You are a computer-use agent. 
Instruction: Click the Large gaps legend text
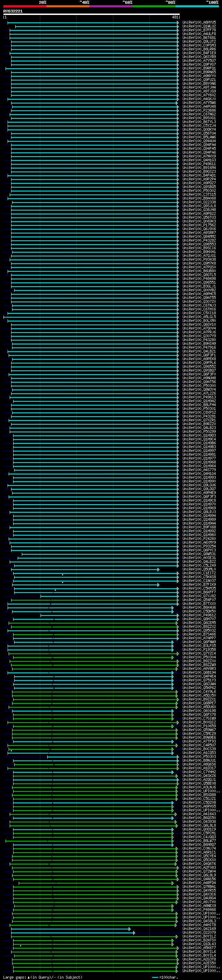43,977
